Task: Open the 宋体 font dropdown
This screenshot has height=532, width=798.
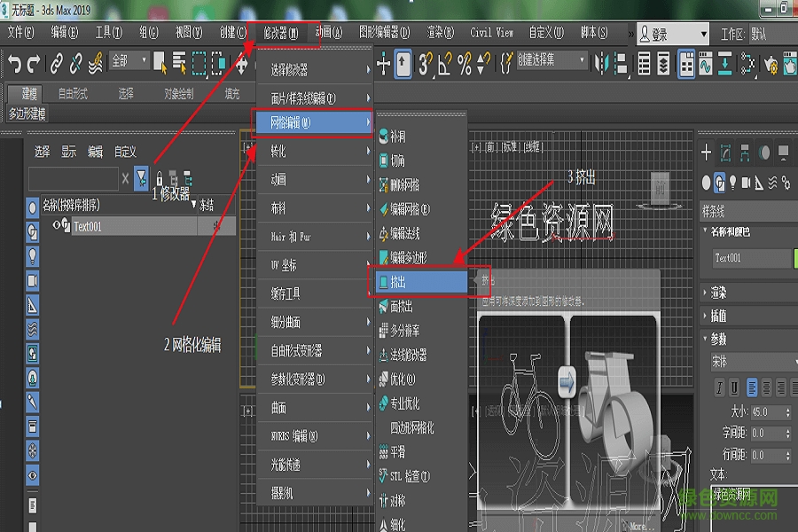Action: tap(749, 363)
